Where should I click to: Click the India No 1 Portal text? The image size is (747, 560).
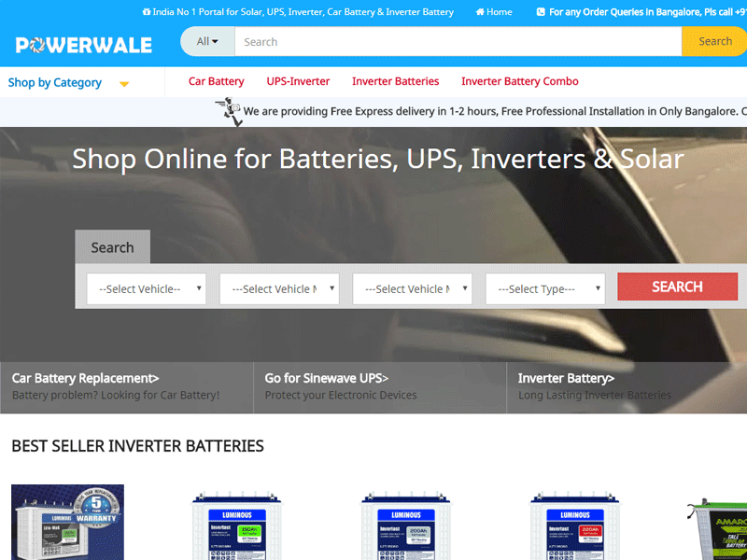(303, 12)
